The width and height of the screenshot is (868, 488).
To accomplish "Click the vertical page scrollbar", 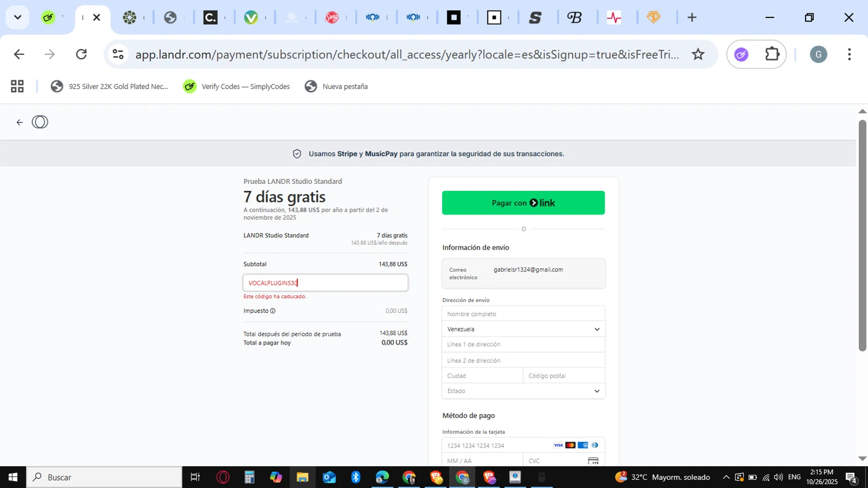I will [x=862, y=235].
